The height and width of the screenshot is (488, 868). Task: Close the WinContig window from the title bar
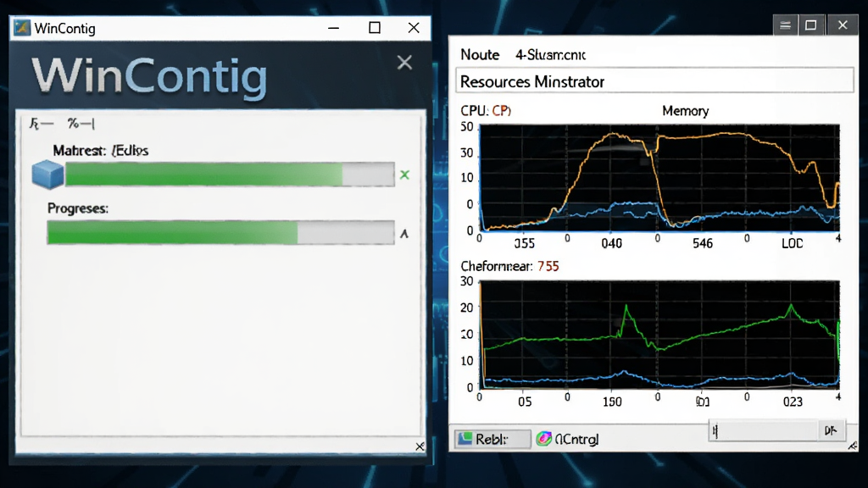point(414,28)
